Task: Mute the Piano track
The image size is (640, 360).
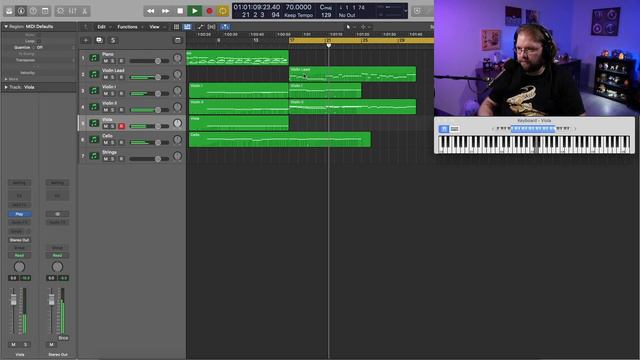Action: tap(106, 61)
